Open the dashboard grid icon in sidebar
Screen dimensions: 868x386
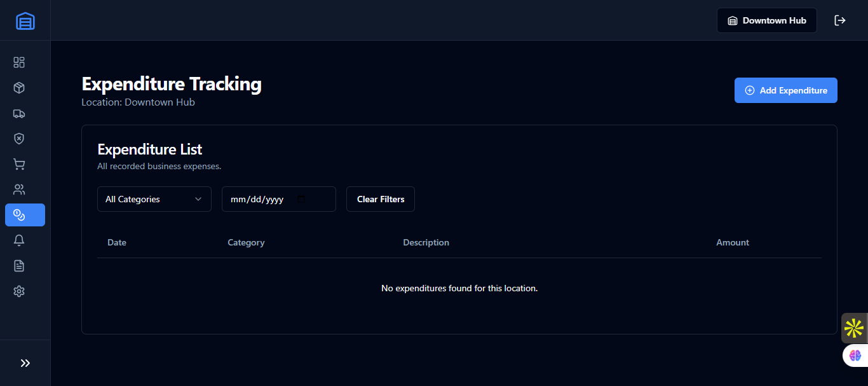(19, 62)
